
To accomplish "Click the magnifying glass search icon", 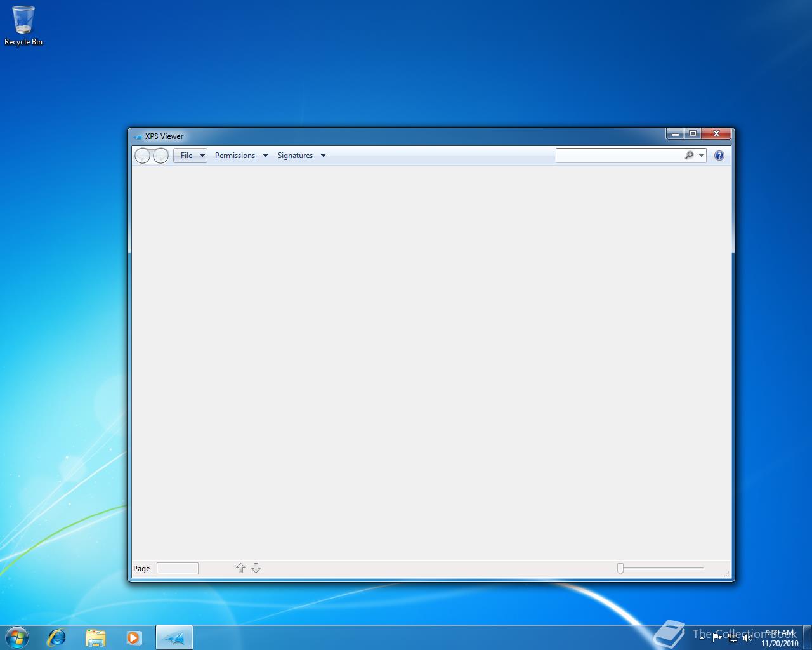I will coord(689,156).
